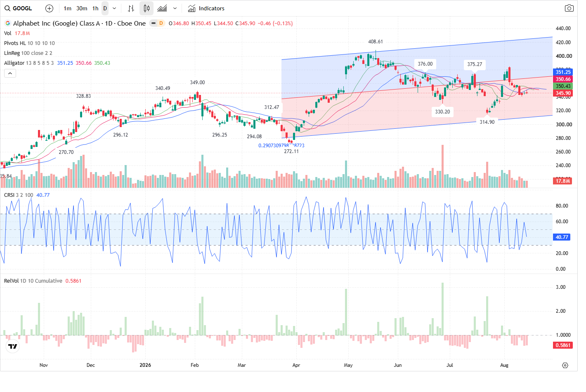This screenshot has height=392, width=586.
Task: Click the 296.25 pivot low label
Action: coord(220,135)
